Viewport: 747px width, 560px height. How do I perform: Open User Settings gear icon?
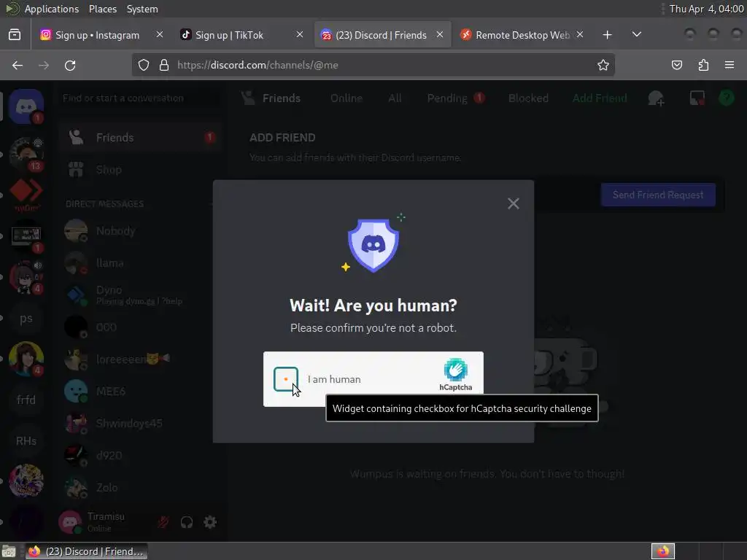210,522
